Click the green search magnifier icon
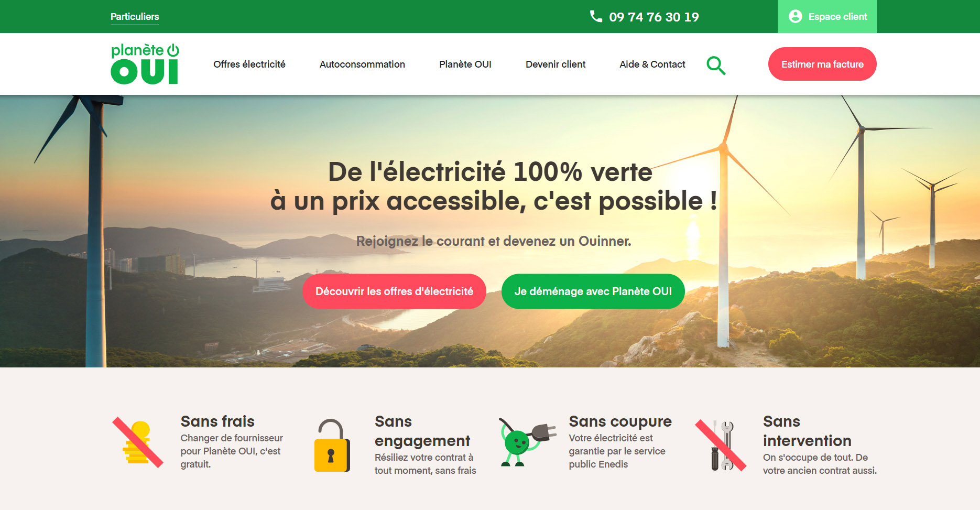980x510 pixels. (x=716, y=66)
